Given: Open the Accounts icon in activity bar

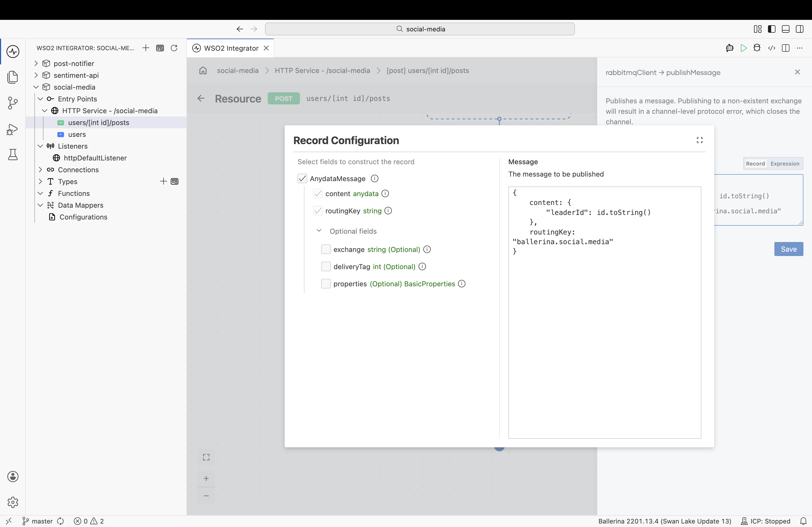Looking at the screenshot, I should click(13, 477).
